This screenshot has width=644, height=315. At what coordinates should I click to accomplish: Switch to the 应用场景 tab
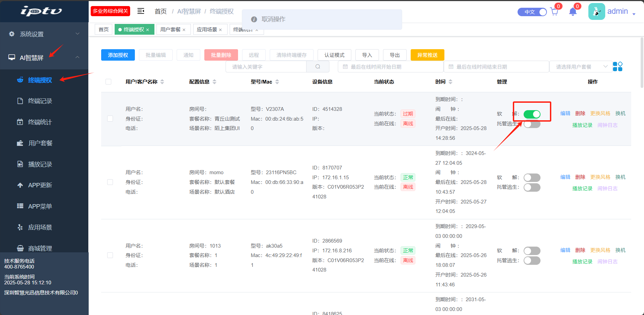tap(207, 30)
